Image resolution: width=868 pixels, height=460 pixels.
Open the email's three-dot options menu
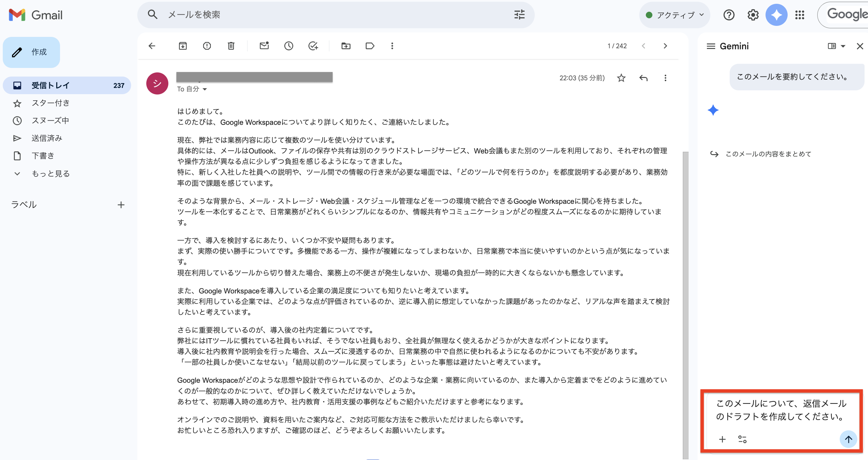coord(665,78)
